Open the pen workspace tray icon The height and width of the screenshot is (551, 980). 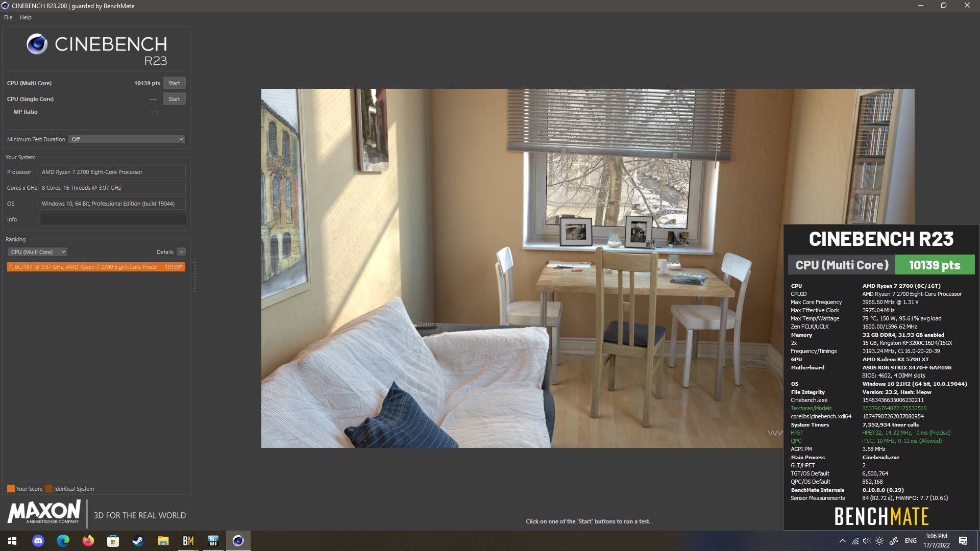(x=894, y=541)
